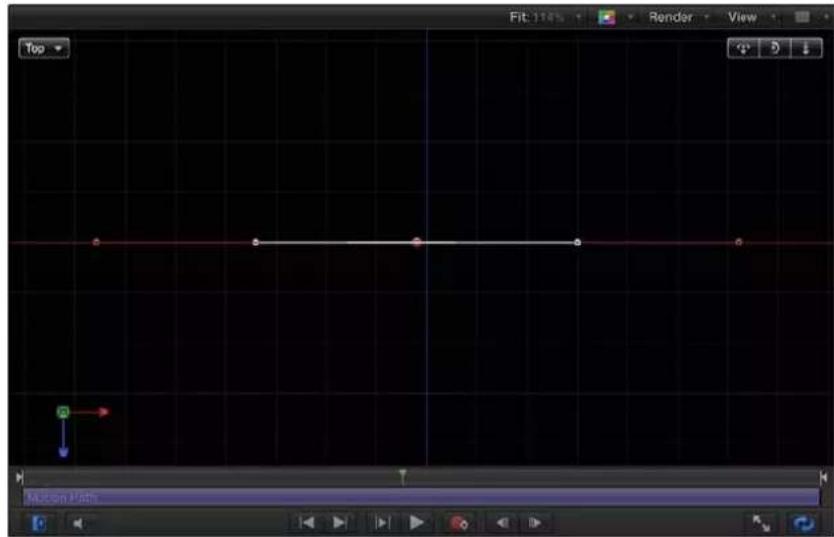Toggle loop playback

click(803, 524)
